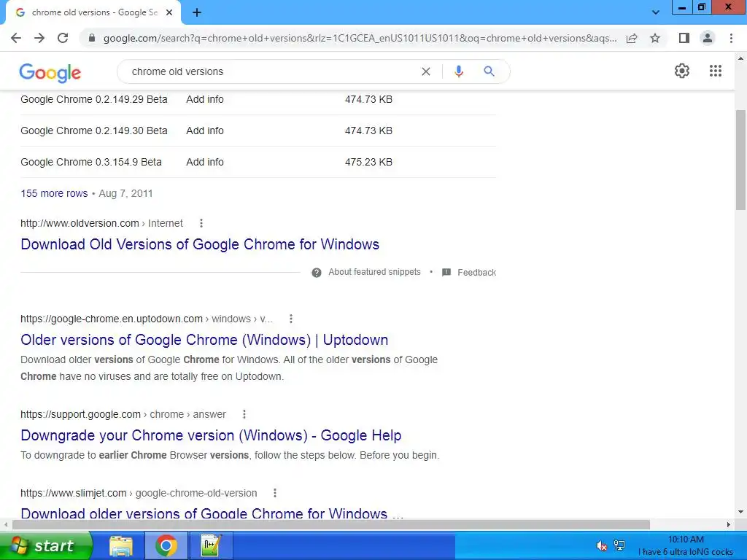The image size is (747, 560).
Task: Click the google-chrome.en.uptodown.com URL breadcrumb
Action: tap(147, 319)
